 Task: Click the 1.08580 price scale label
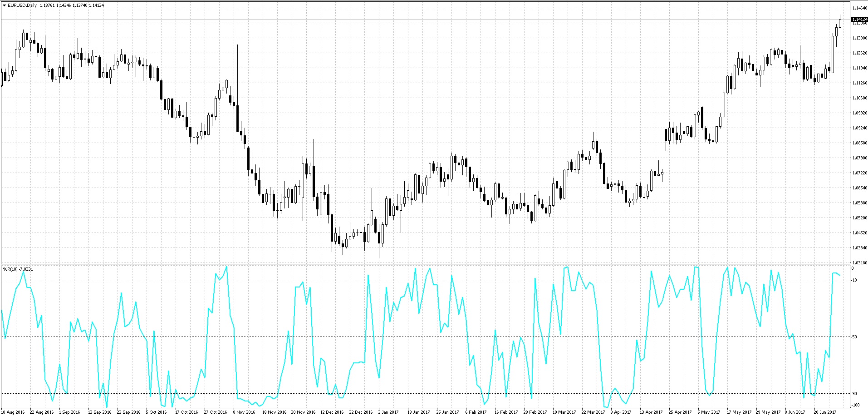(859, 143)
